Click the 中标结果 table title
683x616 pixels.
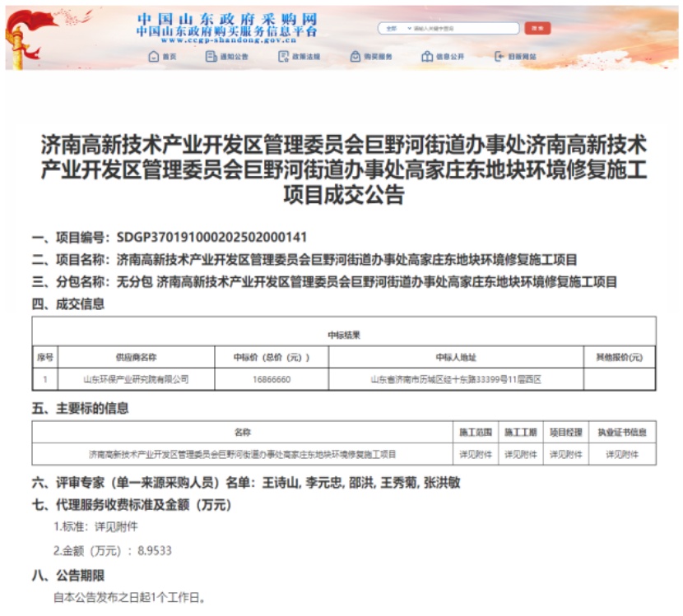click(344, 335)
